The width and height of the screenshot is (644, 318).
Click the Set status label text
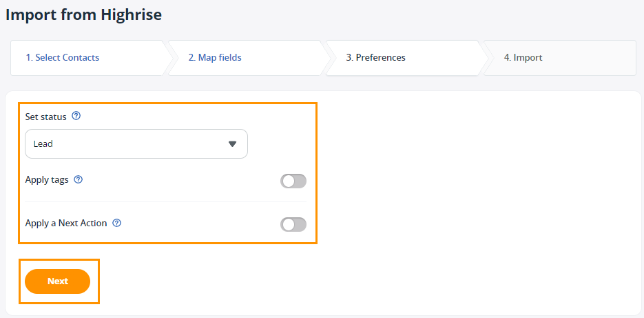pyautogui.click(x=45, y=117)
